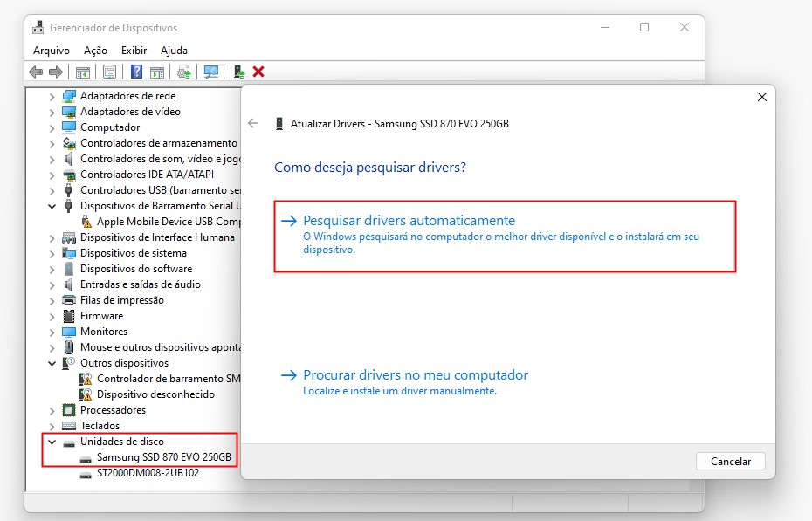Image resolution: width=812 pixels, height=521 pixels.
Task: Click the scan for hardware changes monitor icon
Action: 210,72
